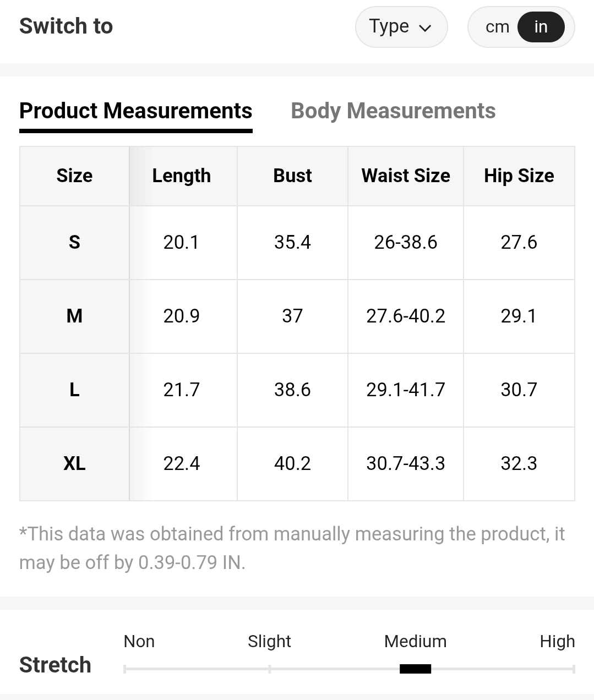Open the Type dropdown
Screen dimensions: 594x700
(x=400, y=27)
